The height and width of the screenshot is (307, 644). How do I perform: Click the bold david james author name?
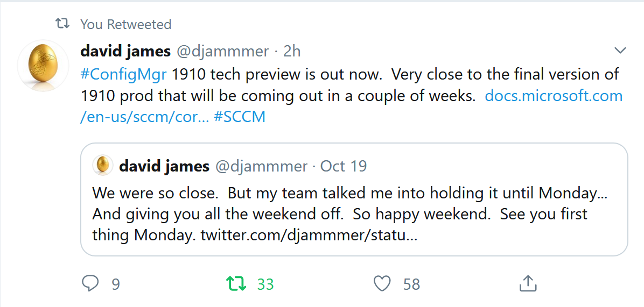125,51
